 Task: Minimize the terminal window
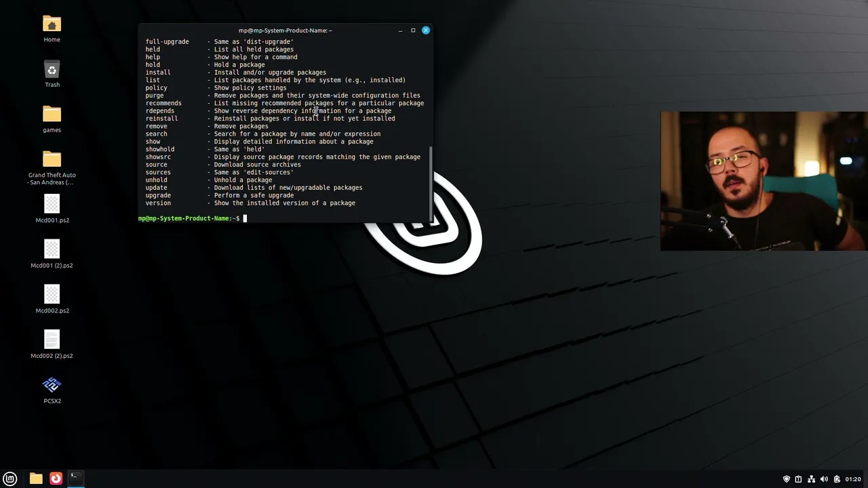pyautogui.click(x=401, y=30)
